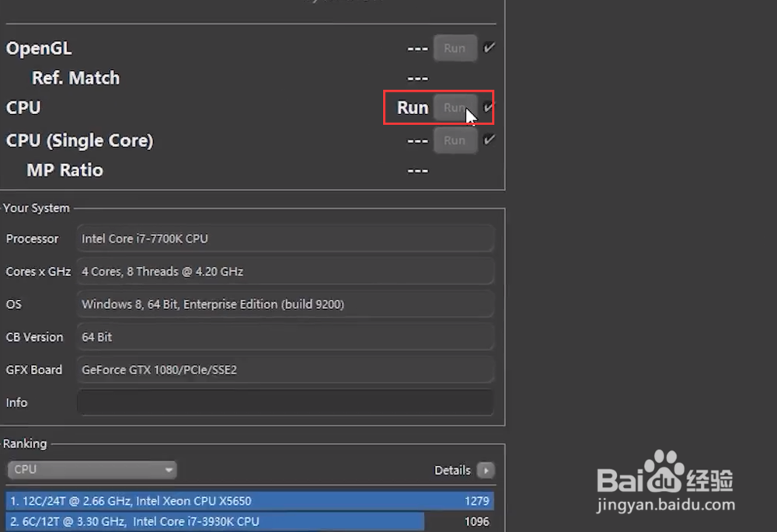The image size is (777, 532).
Task: Edit the Cores x GHz field
Action: click(x=285, y=272)
